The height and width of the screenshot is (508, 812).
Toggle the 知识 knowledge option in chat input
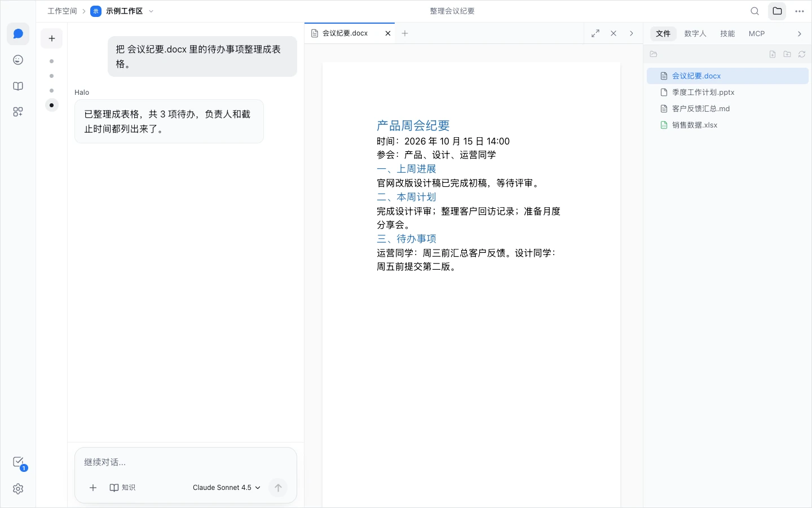122,488
